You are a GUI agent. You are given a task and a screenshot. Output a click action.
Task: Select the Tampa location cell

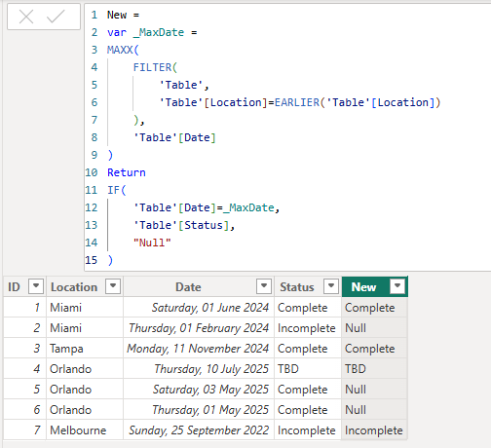click(85, 349)
